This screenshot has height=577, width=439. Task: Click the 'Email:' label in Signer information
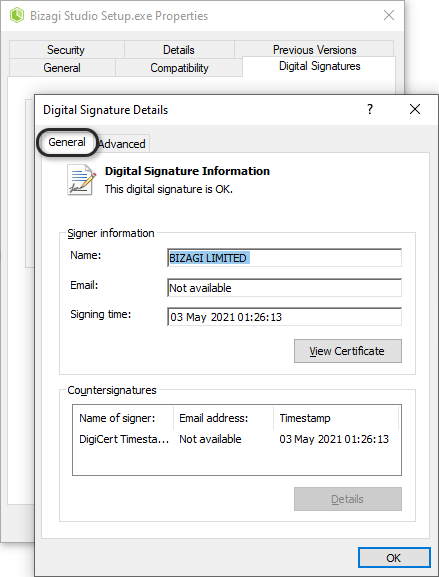(x=84, y=285)
